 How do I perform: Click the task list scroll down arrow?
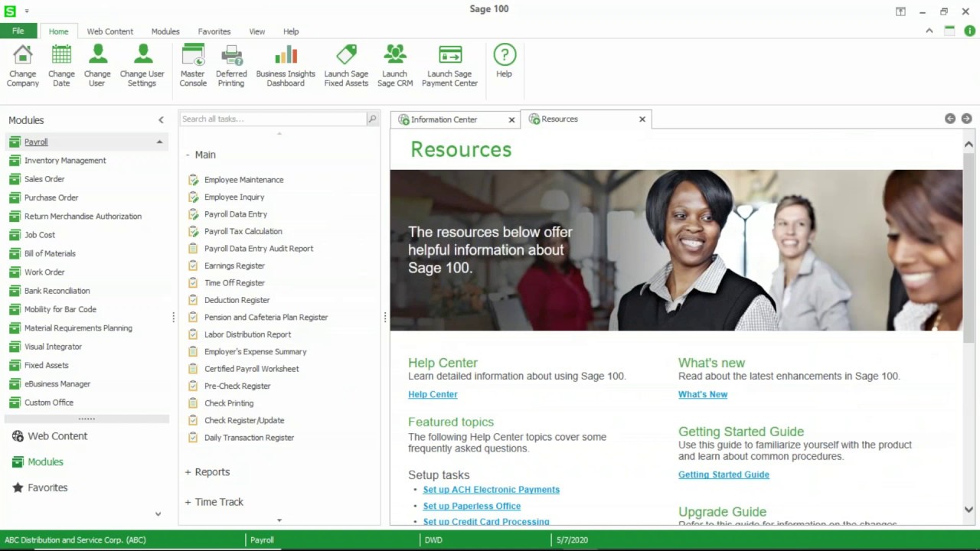(x=279, y=520)
